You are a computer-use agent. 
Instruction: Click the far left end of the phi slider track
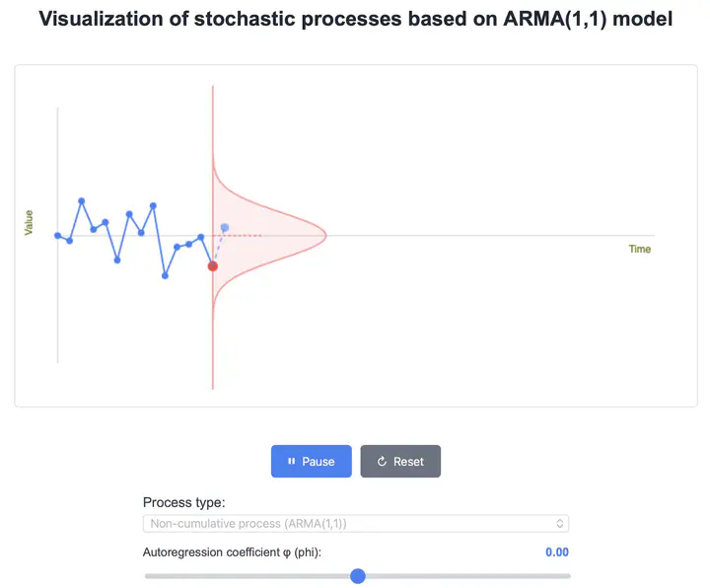point(146,576)
